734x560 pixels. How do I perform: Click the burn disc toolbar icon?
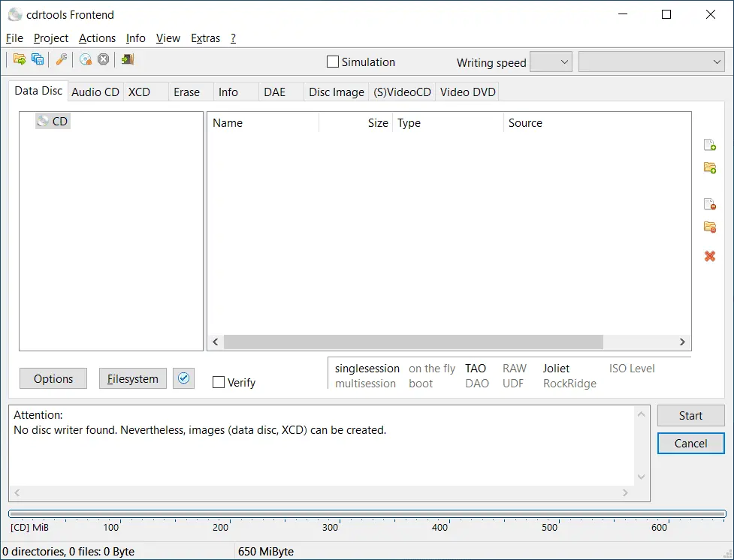click(86, 59)
